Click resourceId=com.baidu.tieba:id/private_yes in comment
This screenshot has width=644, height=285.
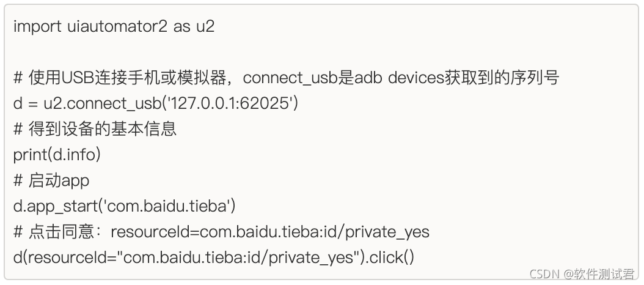tap(270, 232)
